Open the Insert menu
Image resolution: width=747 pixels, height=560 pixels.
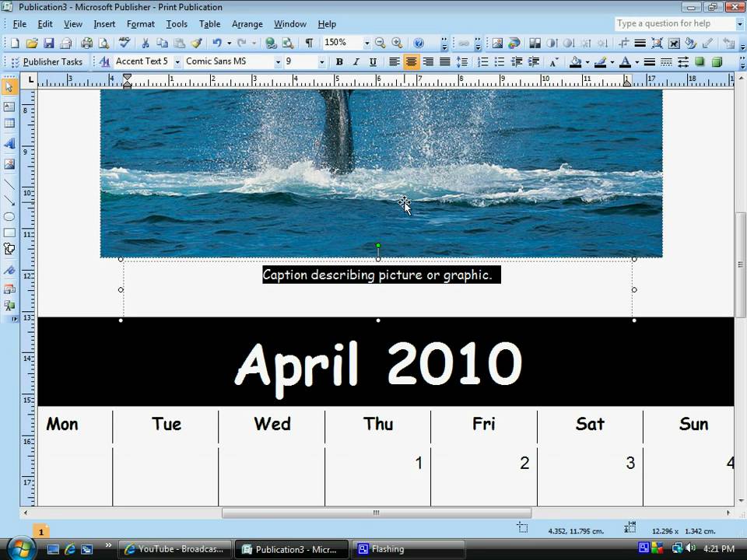[x=104, y=24]
